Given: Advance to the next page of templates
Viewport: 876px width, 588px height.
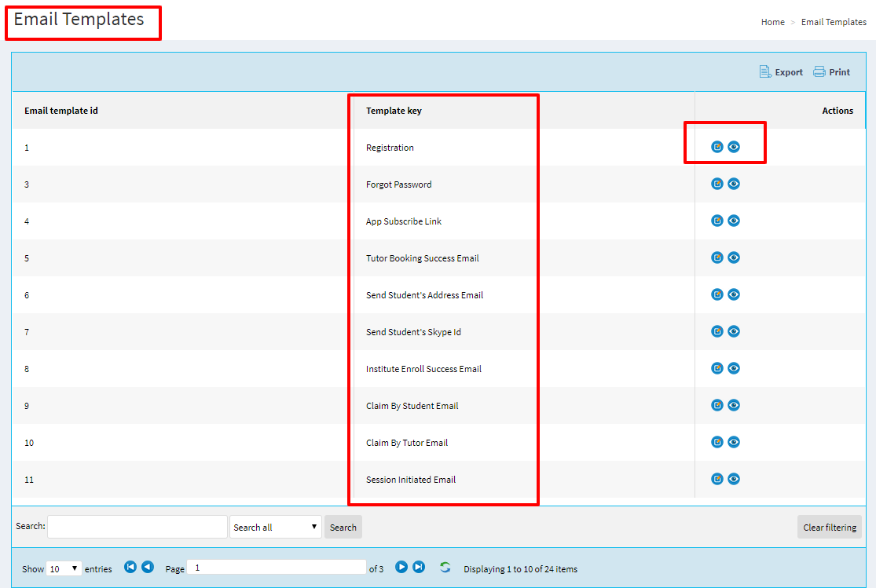Looking at the screenshot, I should [x=401, y=567].
